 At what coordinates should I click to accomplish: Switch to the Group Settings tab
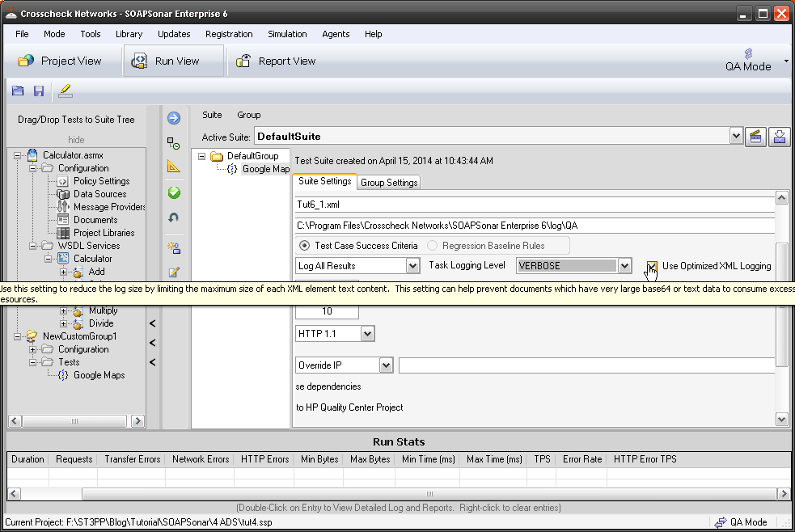click(x=389, y=183)
